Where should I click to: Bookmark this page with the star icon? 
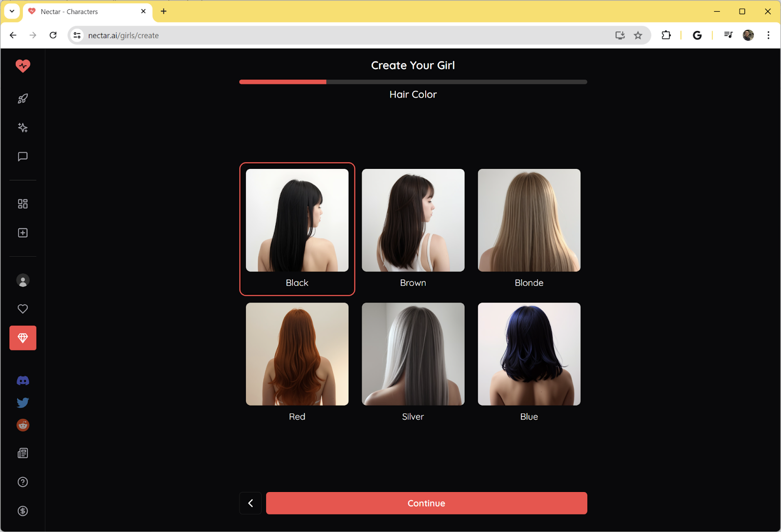pyautogui.click(x=638, y=35)
